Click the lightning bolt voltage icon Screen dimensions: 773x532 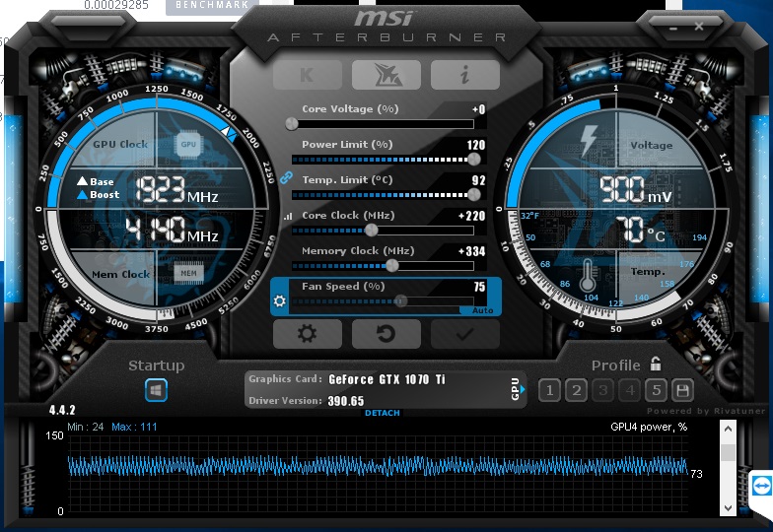[x=589, y=140]
